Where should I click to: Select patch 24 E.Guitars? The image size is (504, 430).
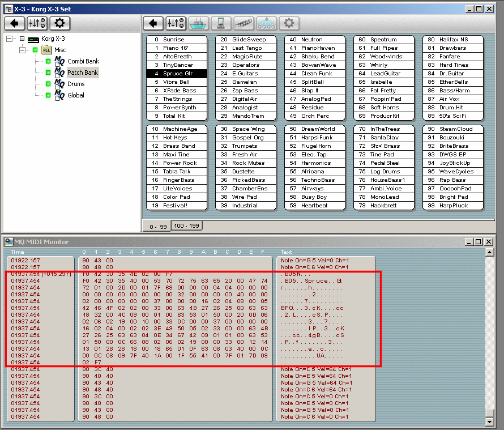tap(246, 73)
